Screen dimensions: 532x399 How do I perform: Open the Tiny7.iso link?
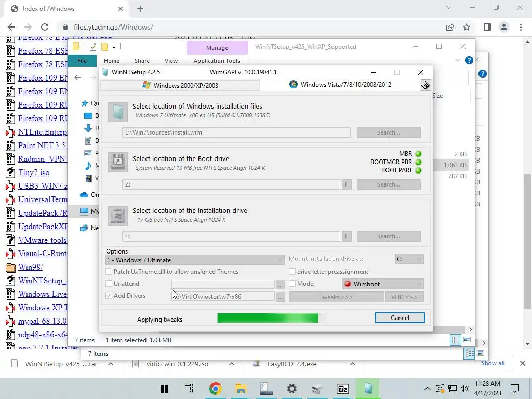(x=34, y=172)
